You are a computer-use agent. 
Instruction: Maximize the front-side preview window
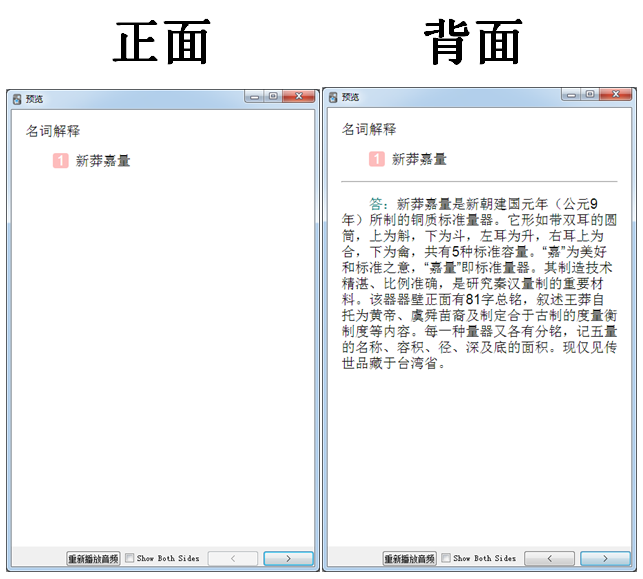click(273, 96)
